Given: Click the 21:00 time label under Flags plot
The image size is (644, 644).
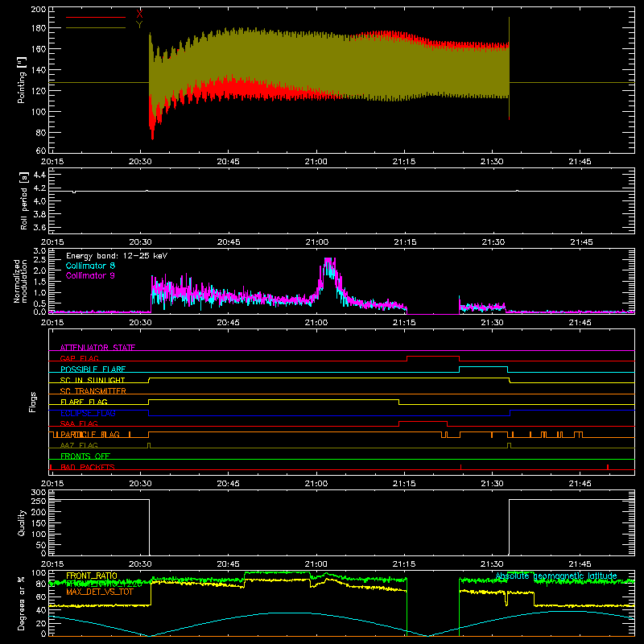Looking at the screenshot, I should [316, 484].
